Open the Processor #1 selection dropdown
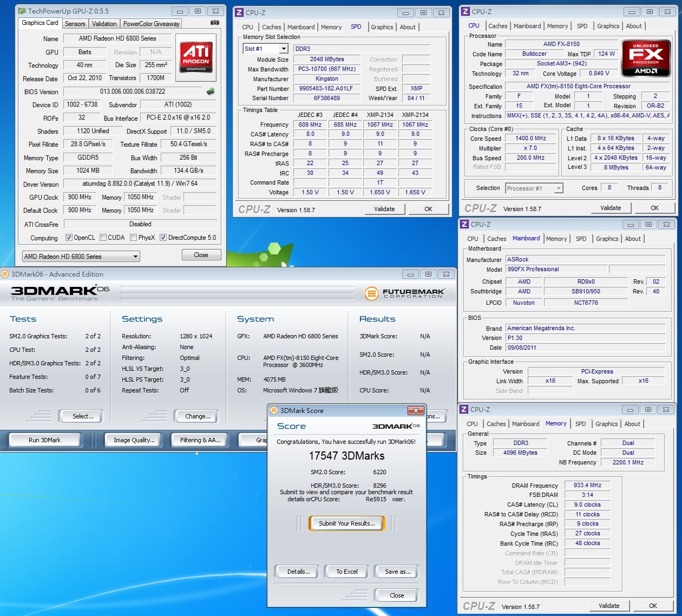This screenshot has height=616, width=682. (x=534, y=188)
